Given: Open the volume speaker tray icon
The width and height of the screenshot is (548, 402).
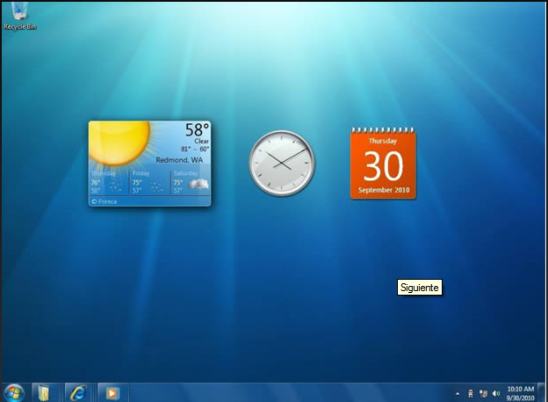Looking at the screenshot, I should [x=496, y=394].
